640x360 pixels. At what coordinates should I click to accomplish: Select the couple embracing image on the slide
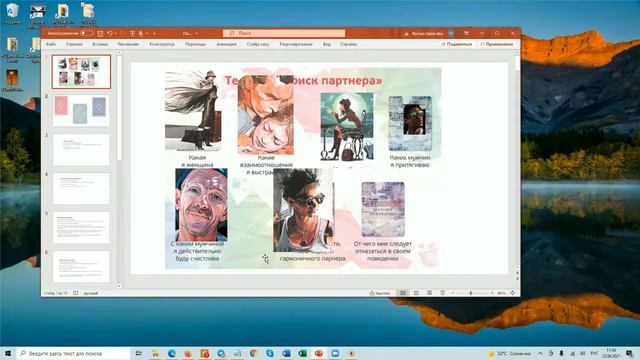(266, 115)
